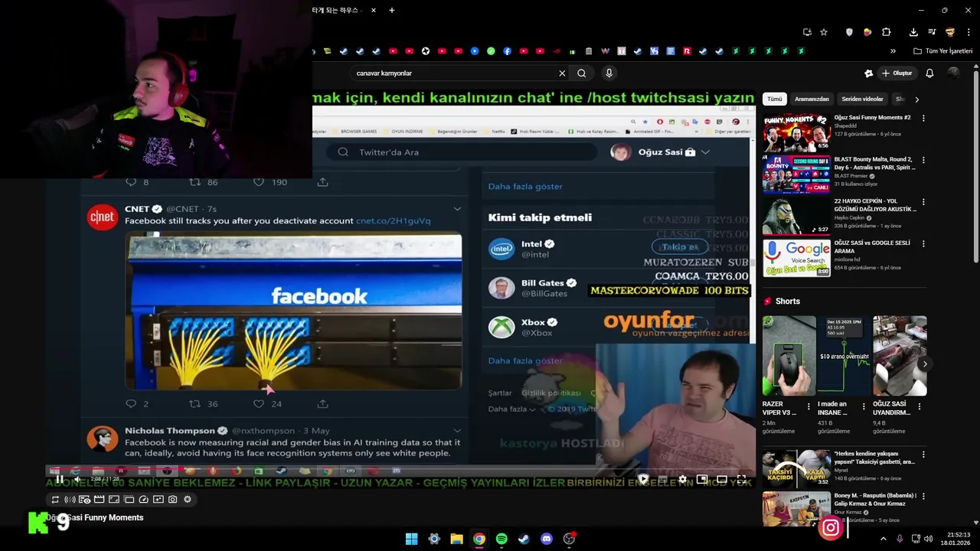Open the Chrome profile avatar
Image resolution: width=980 pixels, height=551 pixels.
click(950, 32)
